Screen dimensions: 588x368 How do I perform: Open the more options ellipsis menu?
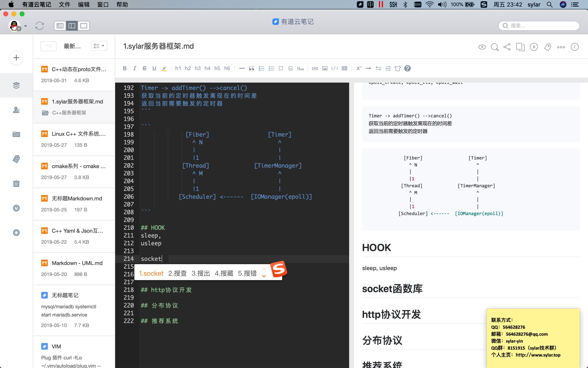coord(561,47)
